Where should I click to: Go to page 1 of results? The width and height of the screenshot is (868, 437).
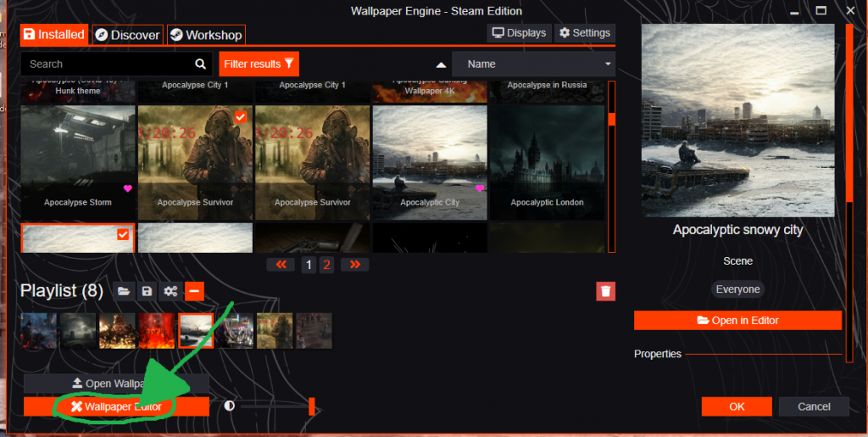coord(309,266)
